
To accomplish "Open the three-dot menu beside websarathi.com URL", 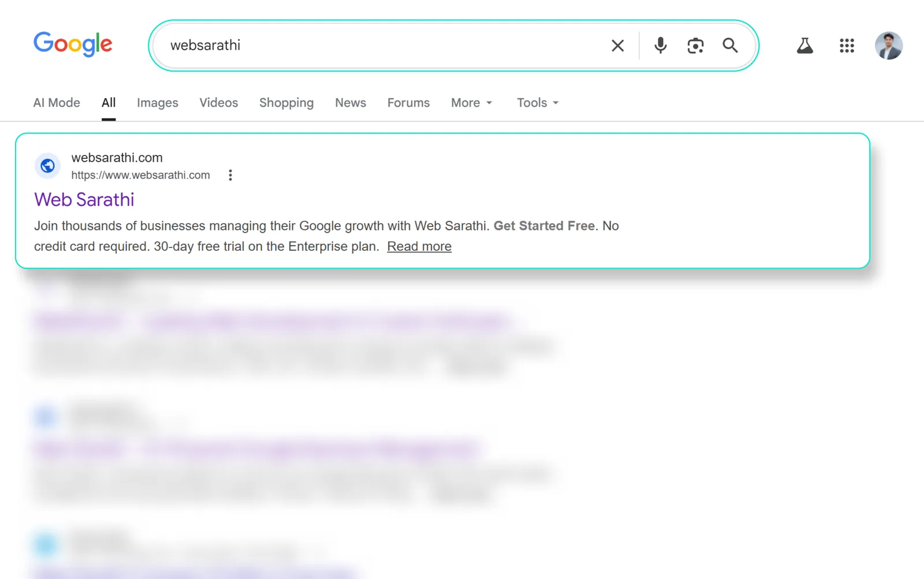I will click(x=230, y=175).
